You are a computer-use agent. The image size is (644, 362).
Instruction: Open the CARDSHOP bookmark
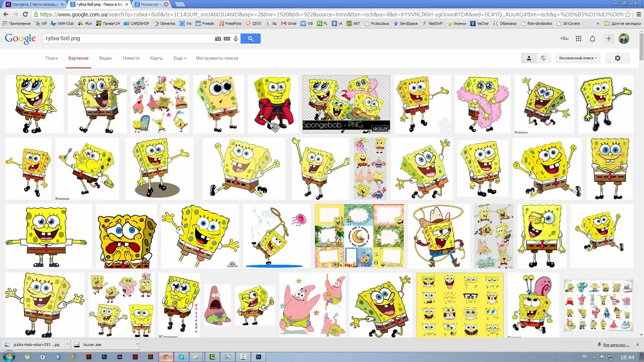(x=136, y=23)
